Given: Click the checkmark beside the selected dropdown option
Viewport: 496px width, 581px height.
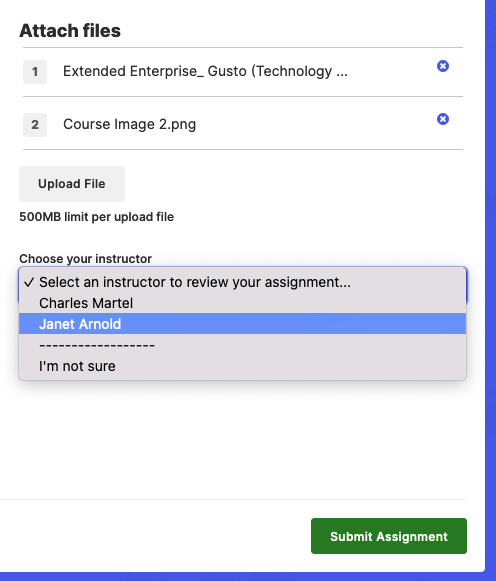Looking at the screenshot, I should pyautogui.click(x=29, y=283).
